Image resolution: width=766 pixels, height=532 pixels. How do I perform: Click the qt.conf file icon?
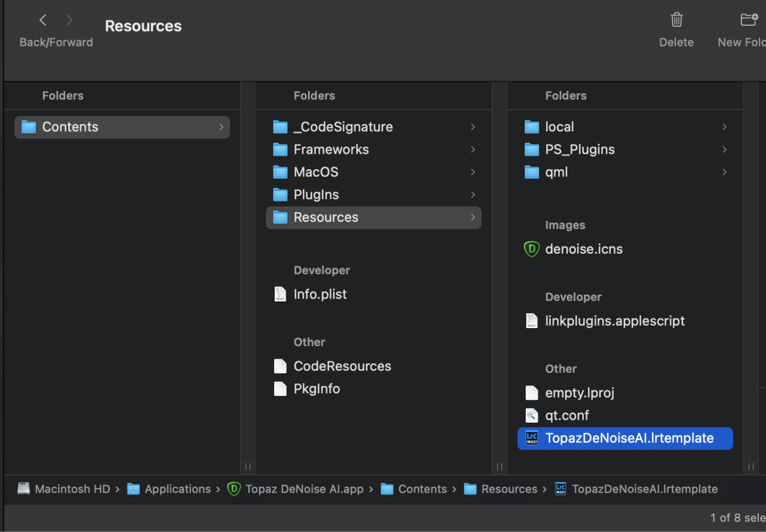pyautogui.click(x=532, y=416)
